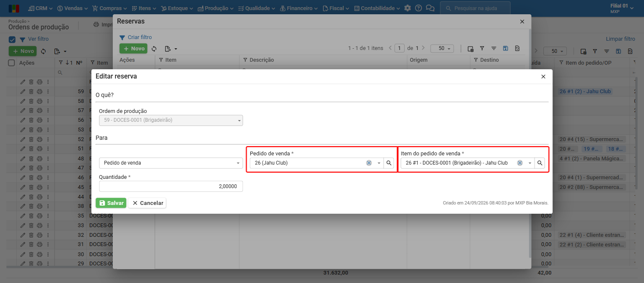644x283 pixels.
Task: Select the 22 #1 (4) - Cliente estran... cell
Action: (592, 235)
